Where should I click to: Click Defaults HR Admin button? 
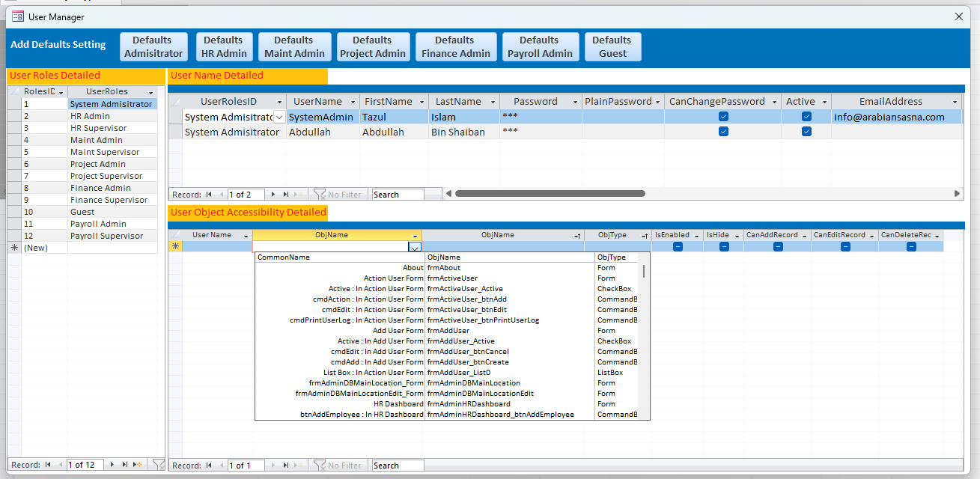[x=223, y=46]
